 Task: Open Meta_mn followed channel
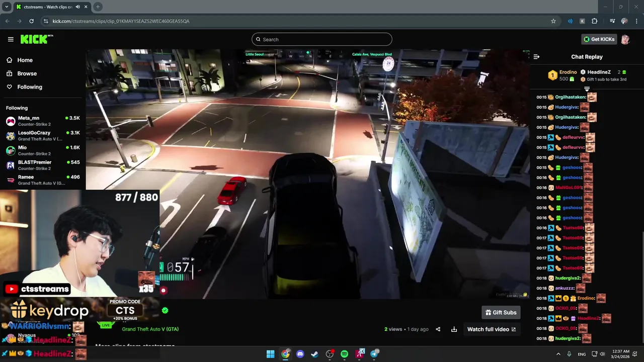[43, 121]
